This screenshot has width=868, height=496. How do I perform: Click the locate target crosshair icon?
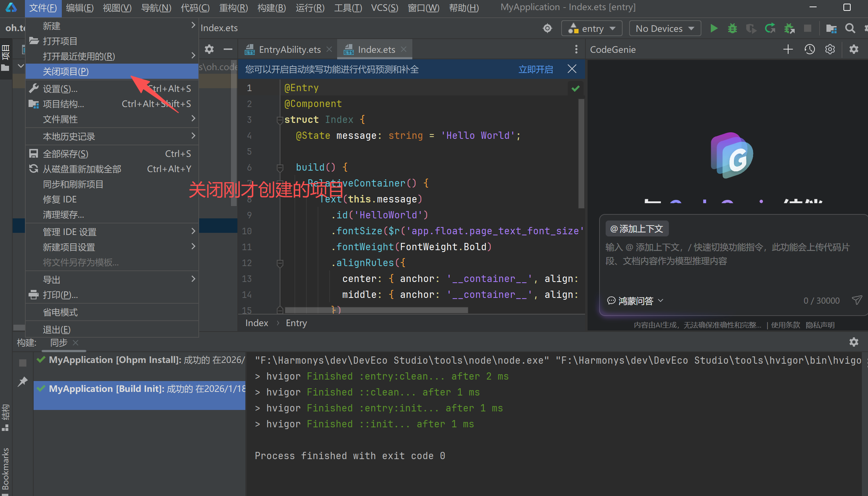click(x=547, y=28)
